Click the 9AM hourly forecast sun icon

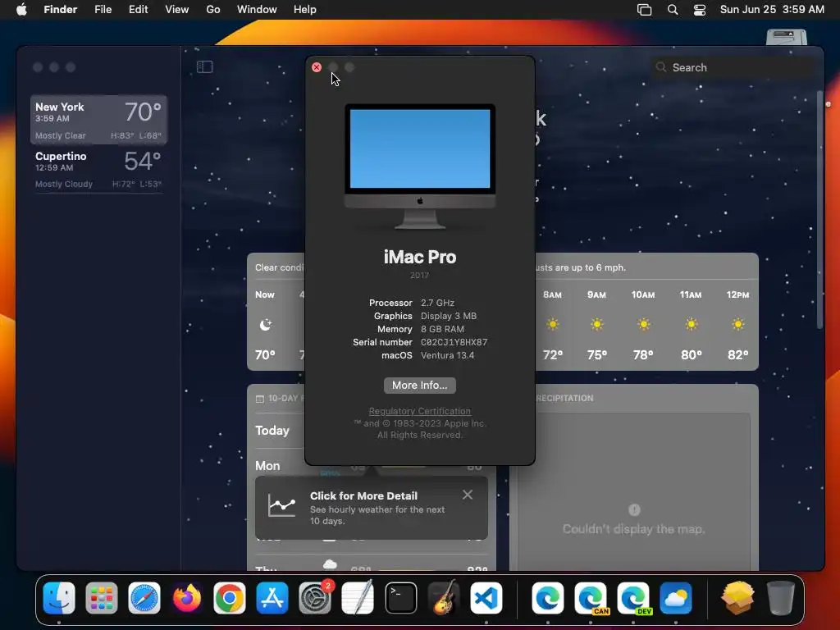click(x=597, y=324)
